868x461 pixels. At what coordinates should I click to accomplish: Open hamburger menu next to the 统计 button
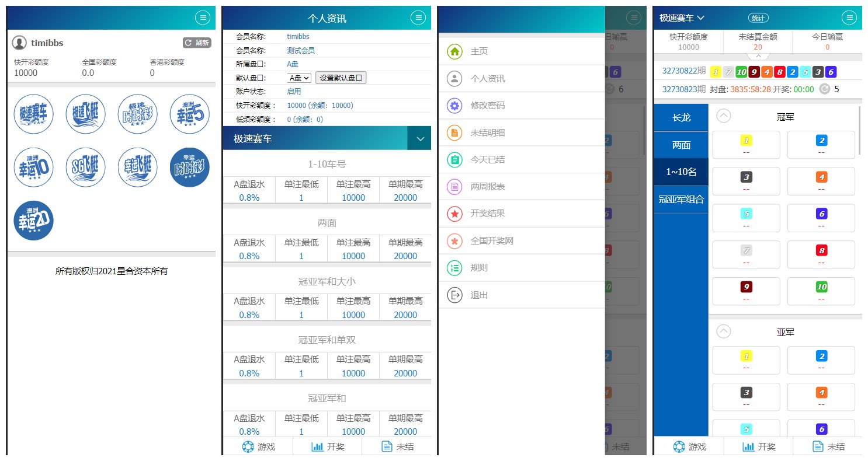(849, 18)
